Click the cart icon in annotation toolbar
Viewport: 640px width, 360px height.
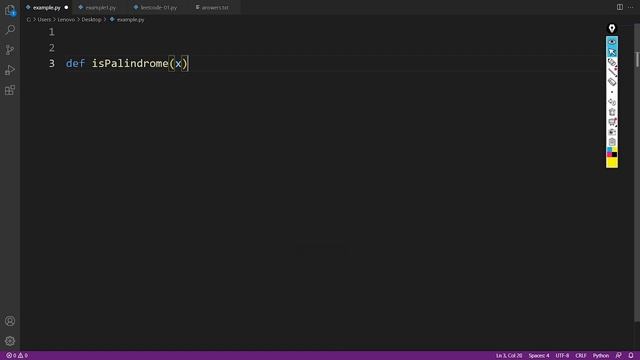pos(612,122)
